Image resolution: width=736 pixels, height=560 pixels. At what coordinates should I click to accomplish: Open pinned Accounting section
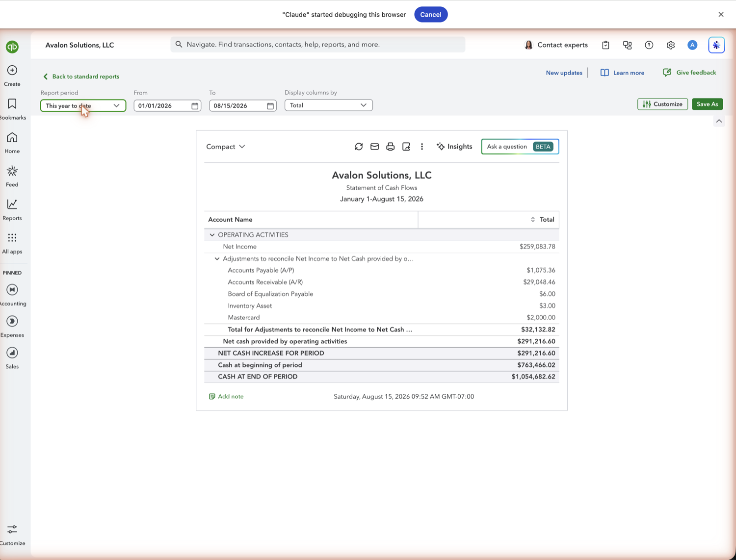pyautogui.click(x=12, y=295)
